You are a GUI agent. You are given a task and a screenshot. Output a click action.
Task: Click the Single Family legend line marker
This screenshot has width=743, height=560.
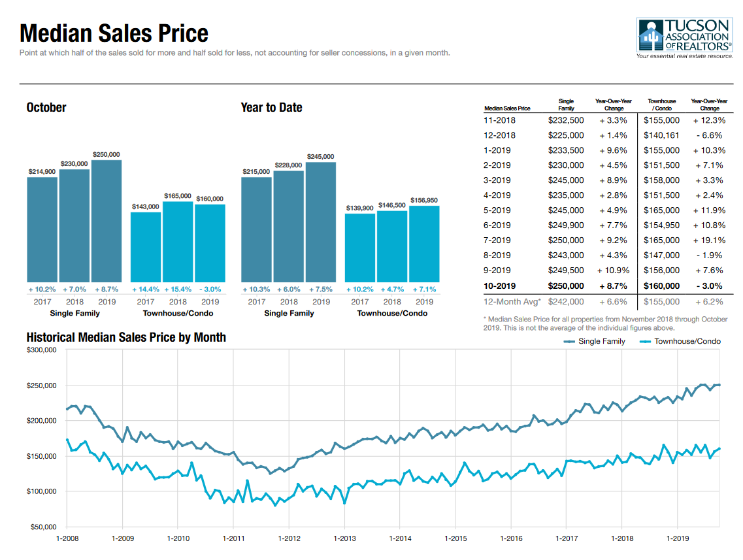568,341
